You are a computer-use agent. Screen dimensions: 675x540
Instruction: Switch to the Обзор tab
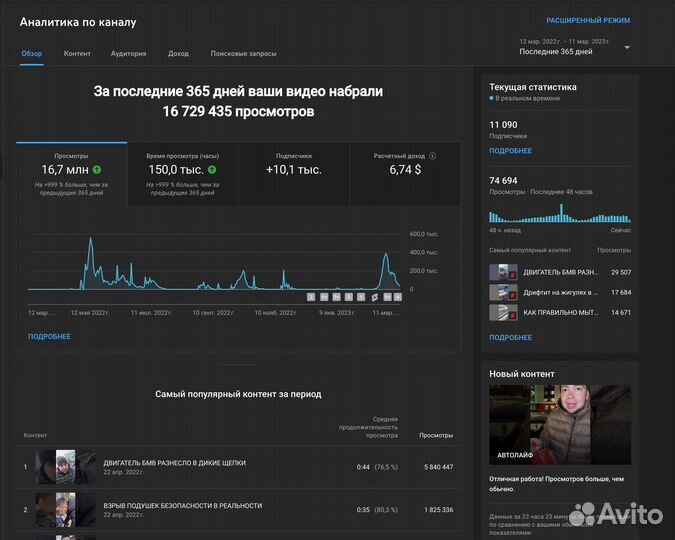pyautogui.click(x=32, y=53)
